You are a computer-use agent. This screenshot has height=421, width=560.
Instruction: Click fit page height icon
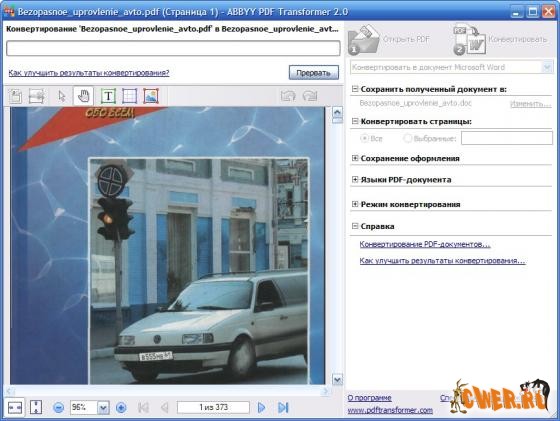36,407
